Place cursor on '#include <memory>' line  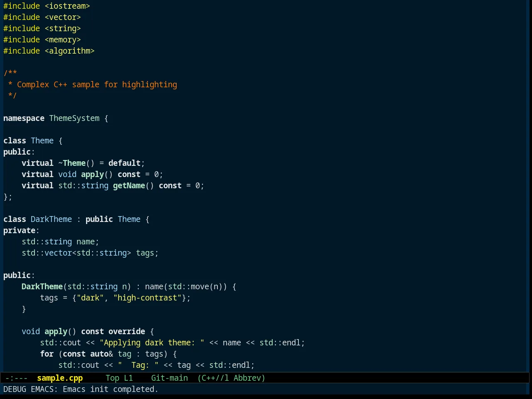click(42, 39)
